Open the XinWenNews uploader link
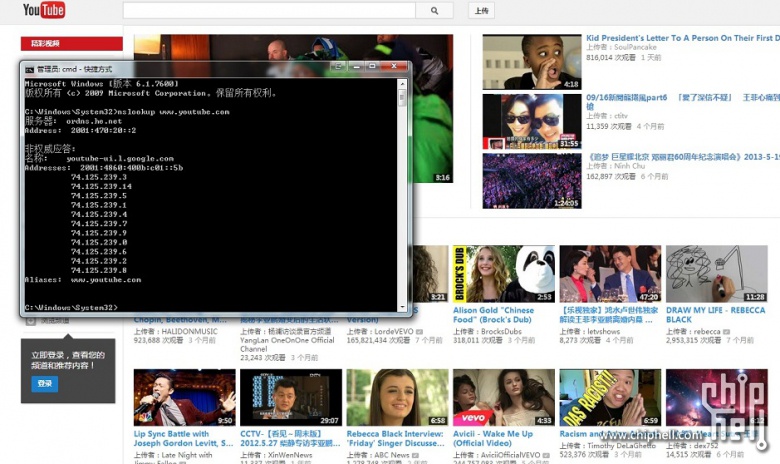Screen dimensions: 780x464 click(290, 455)
